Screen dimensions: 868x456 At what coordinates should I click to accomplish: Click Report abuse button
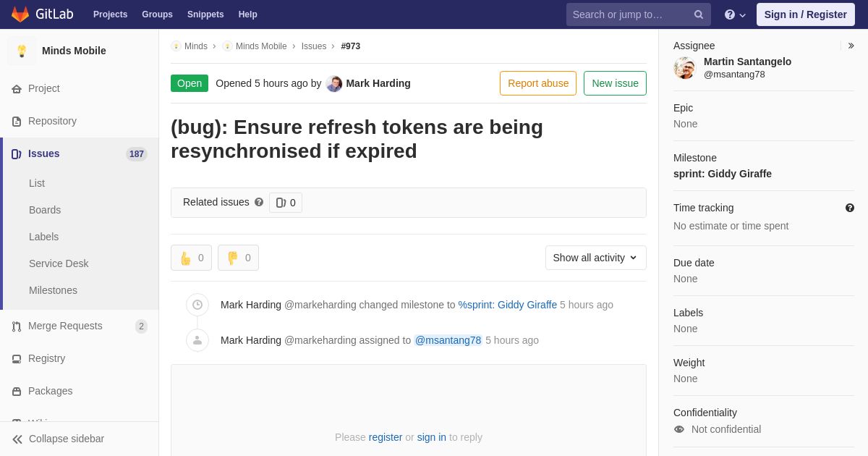tap(538, 83)
